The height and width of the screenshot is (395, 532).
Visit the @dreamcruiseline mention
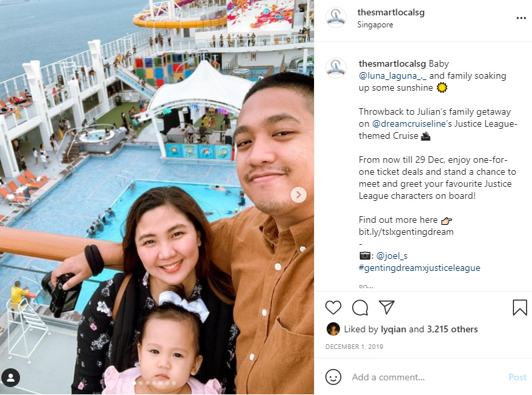pos(409,123)
